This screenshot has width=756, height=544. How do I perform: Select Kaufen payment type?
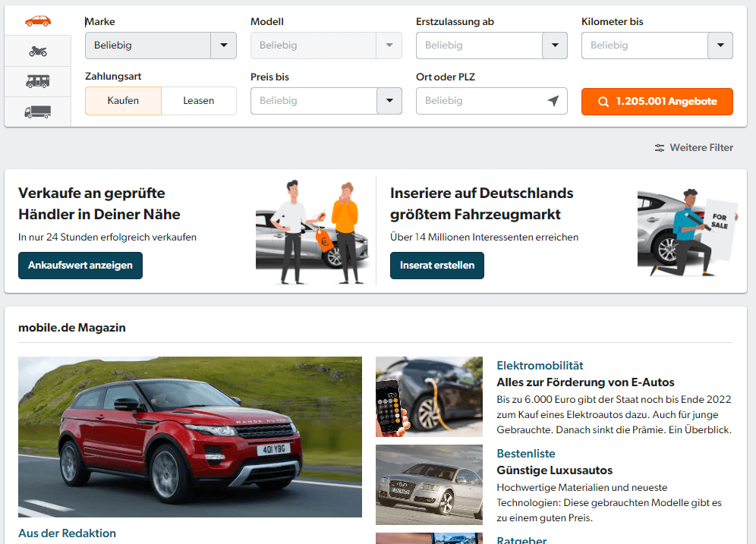(124, 101)
